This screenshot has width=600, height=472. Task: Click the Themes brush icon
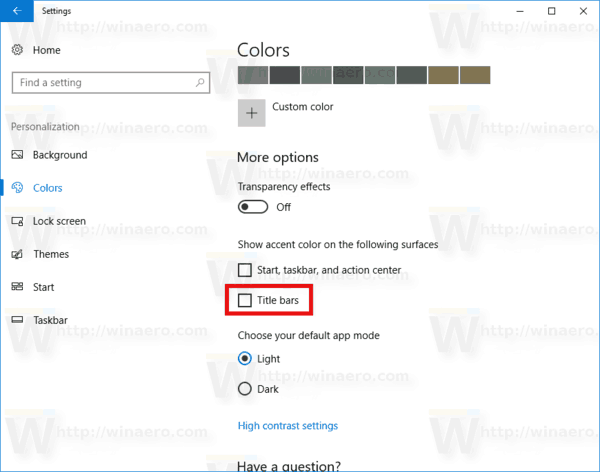(17, 254)
